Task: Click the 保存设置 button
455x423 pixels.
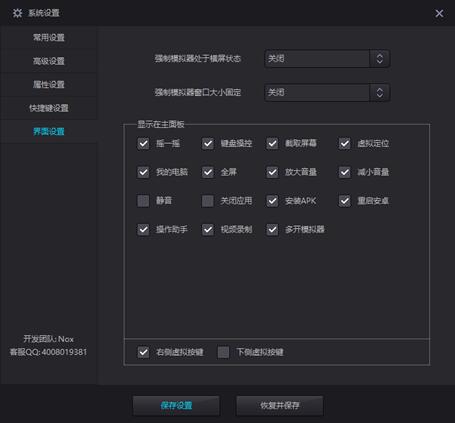Action: pyautogui.click(x=176, y=405)
